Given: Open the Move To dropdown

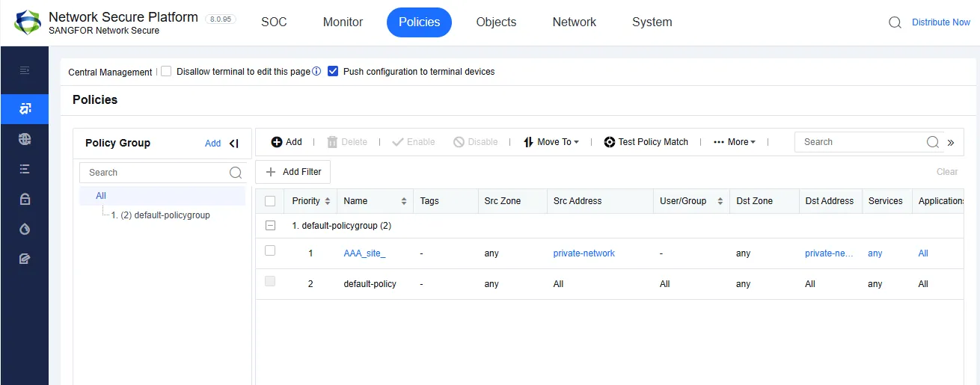Looking at the screenshot, I should pos(551,142).
